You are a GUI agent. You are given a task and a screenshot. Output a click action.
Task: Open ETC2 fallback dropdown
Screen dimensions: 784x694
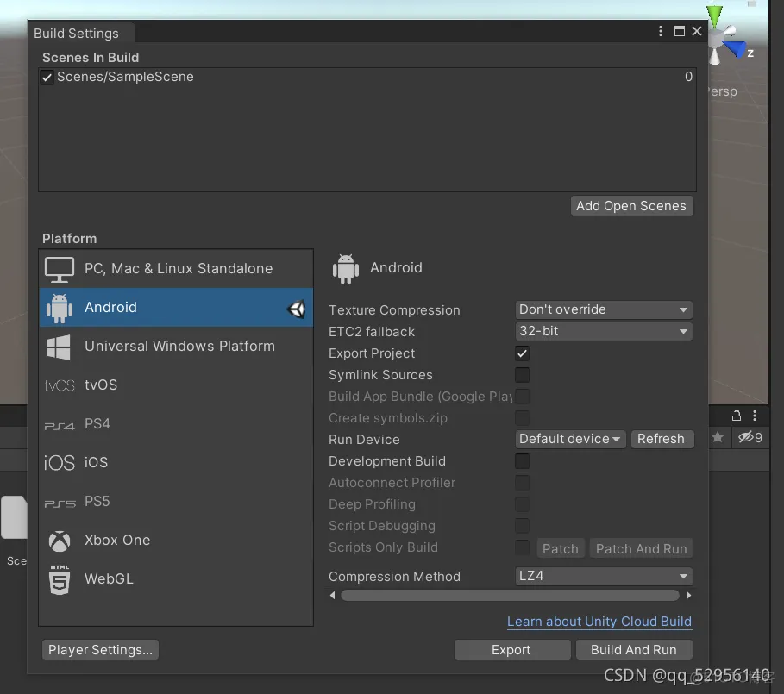click(604, 331)
